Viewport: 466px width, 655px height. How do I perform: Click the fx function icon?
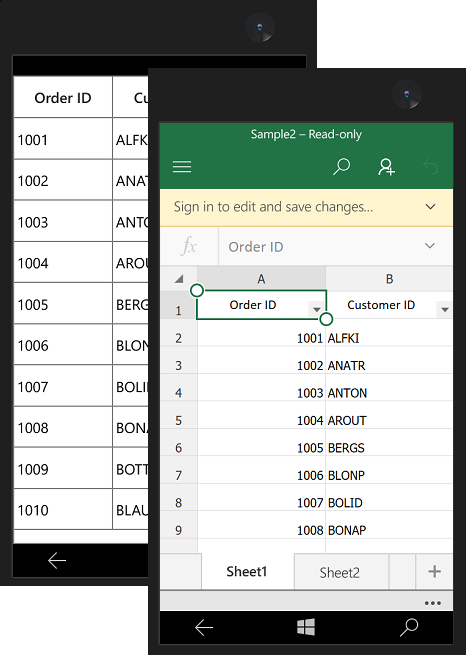tap(189, 246)
